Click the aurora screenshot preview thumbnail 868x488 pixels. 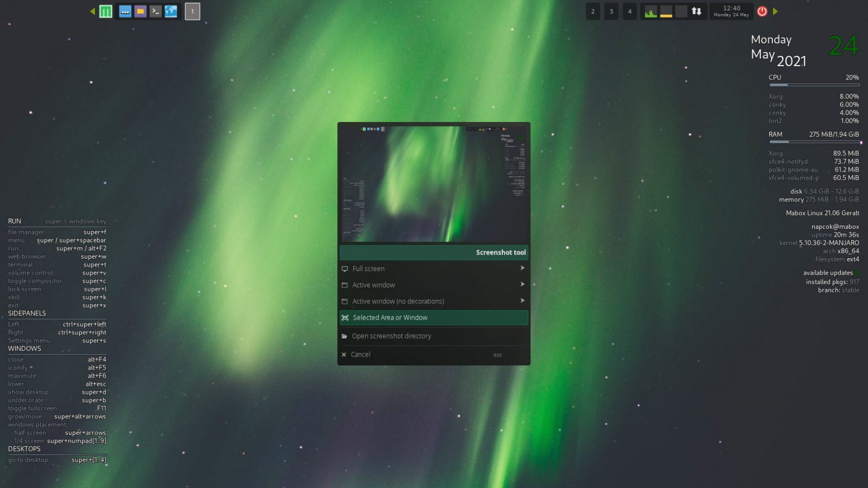433,183
